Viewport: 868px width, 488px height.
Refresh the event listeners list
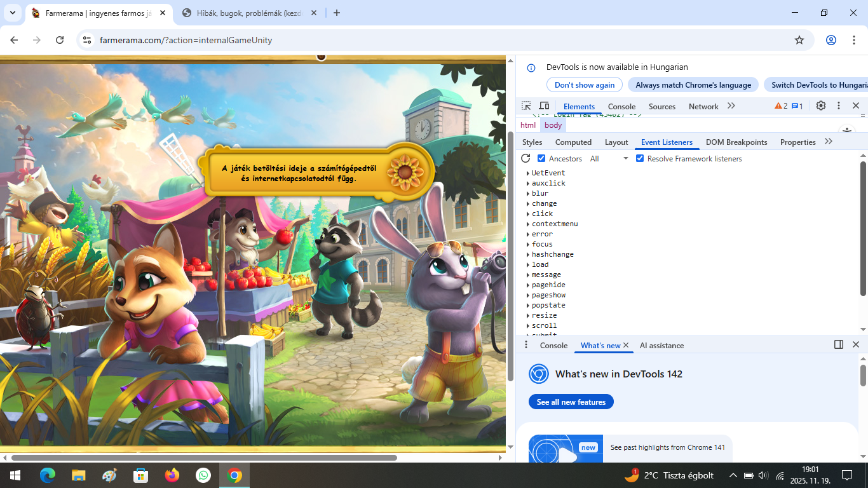(526, 159)
